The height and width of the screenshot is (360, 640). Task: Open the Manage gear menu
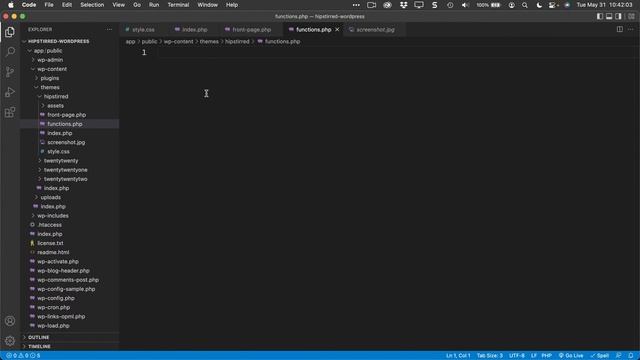[10, 340]
